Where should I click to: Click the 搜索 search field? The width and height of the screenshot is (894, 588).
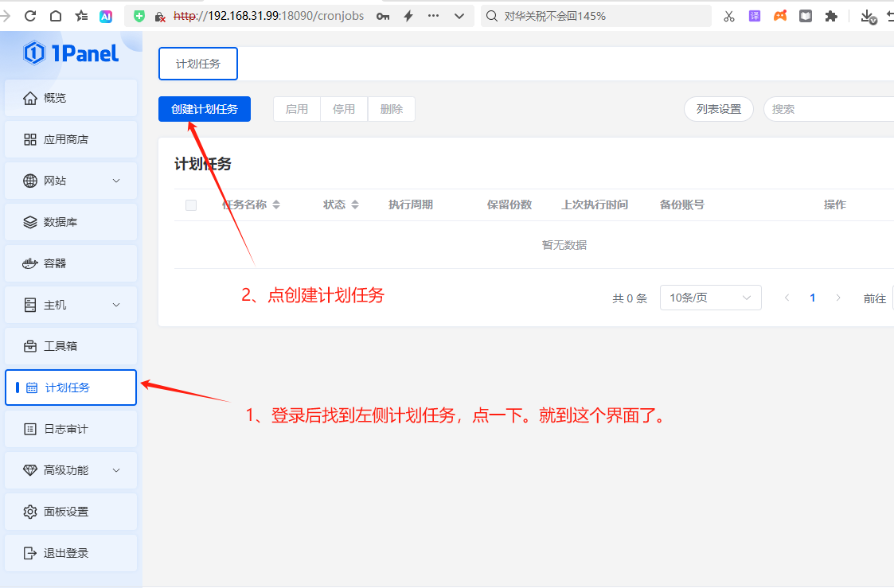(x=829, y=109)
